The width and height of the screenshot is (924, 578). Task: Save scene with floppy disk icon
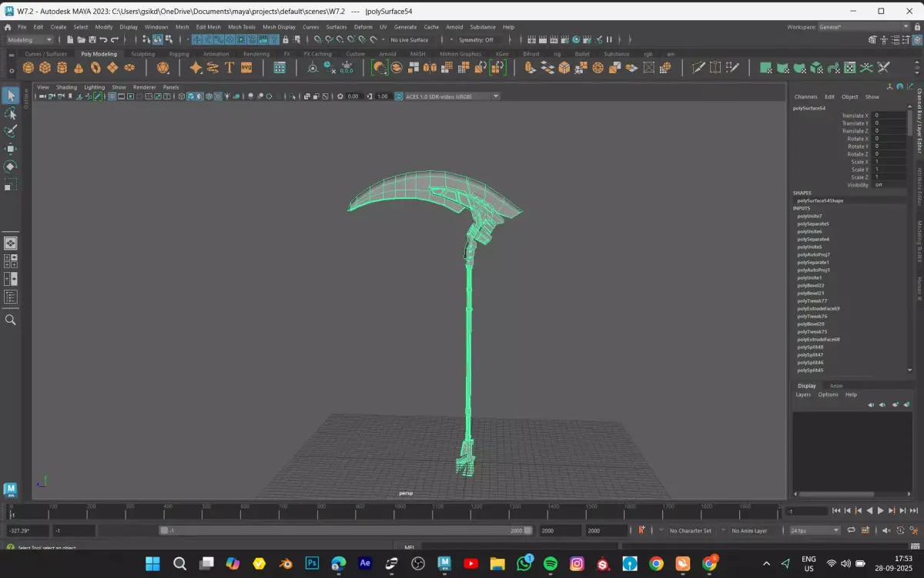(92, 39)
